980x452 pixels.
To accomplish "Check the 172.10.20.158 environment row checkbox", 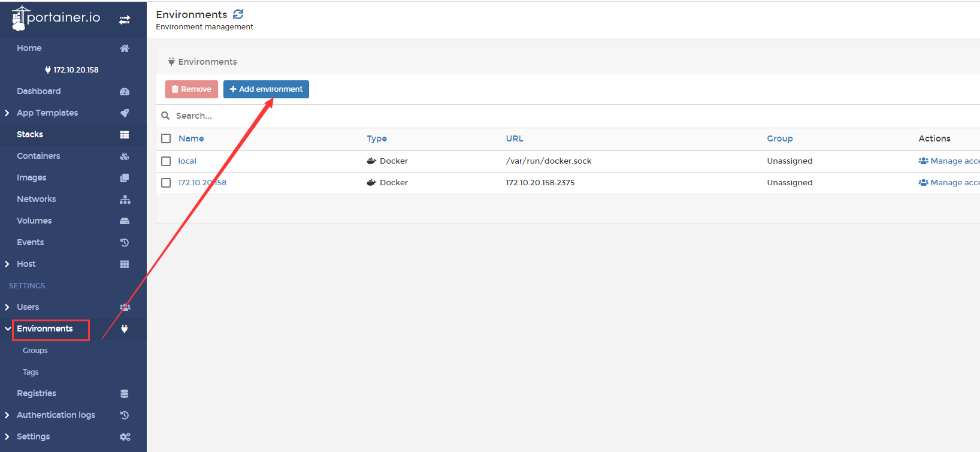I will [166, 183].
